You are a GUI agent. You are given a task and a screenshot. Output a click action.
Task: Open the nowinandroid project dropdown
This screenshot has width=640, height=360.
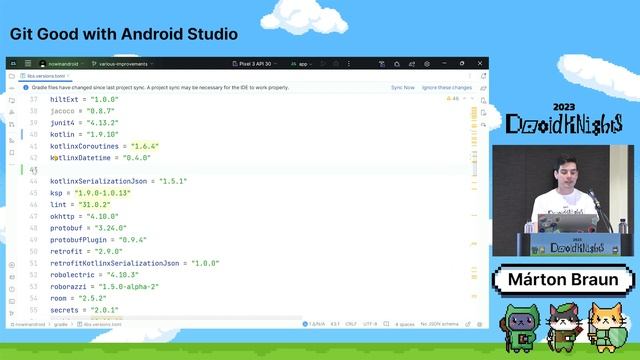pos(61,64)
